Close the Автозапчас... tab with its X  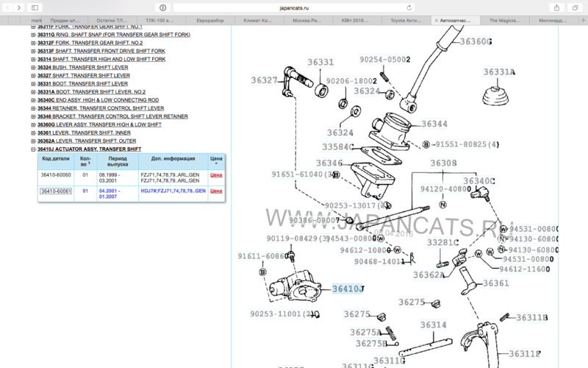[436, 21]
